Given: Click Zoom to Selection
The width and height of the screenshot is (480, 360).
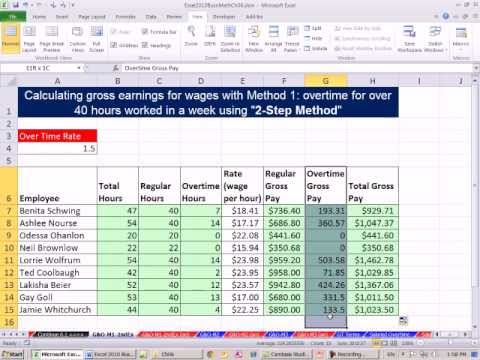Looking at the screenshot, I should coord(230,39).
